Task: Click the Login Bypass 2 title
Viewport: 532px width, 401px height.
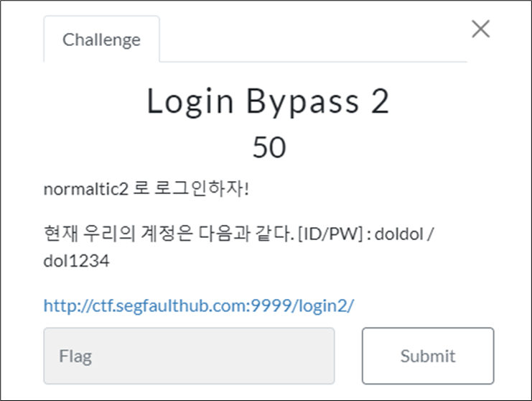Action: (268, 101)
